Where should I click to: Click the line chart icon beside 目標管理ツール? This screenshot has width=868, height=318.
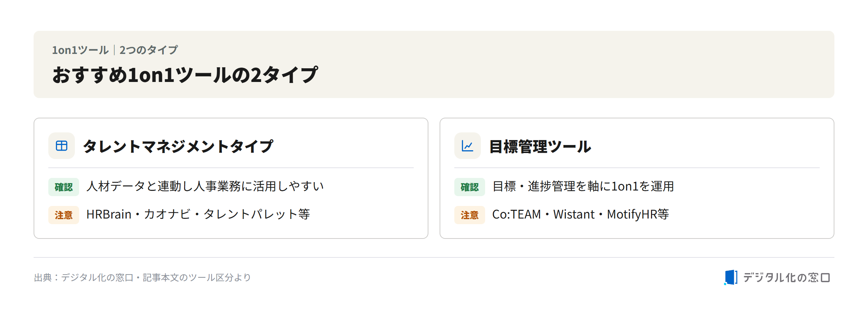468,146
